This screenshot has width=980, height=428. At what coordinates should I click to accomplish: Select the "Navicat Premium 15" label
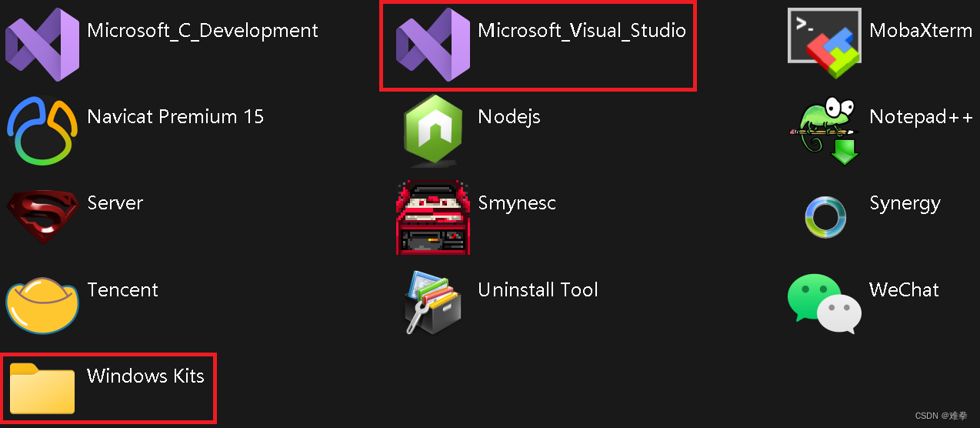(x=175, y=117)
